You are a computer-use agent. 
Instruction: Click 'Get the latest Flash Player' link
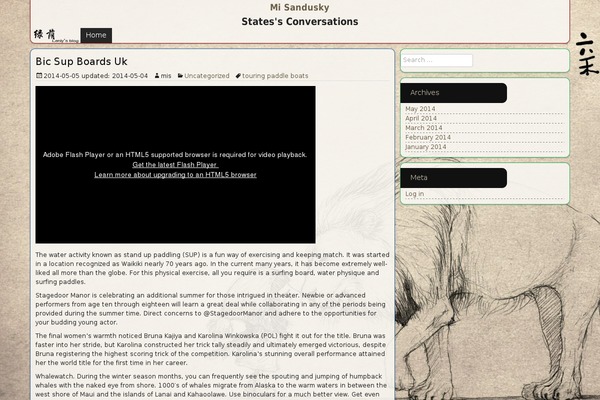[x=175, y=165]
